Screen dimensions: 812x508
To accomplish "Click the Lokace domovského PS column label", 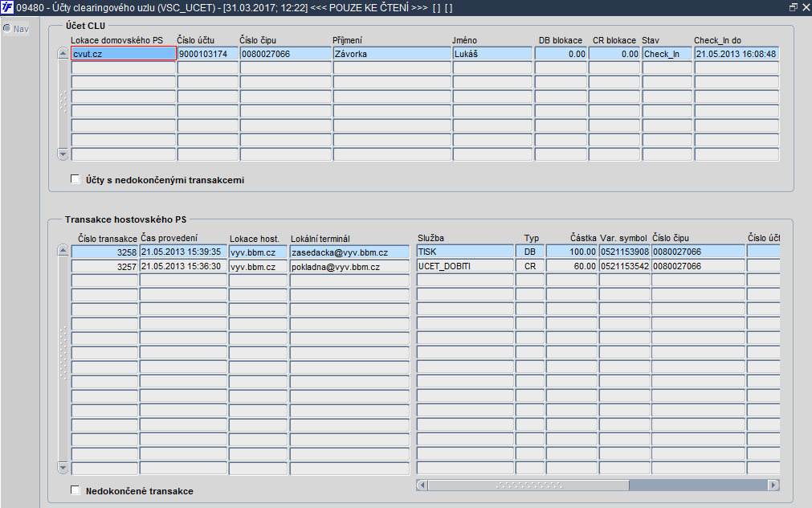I will click(x=116, y=40).
